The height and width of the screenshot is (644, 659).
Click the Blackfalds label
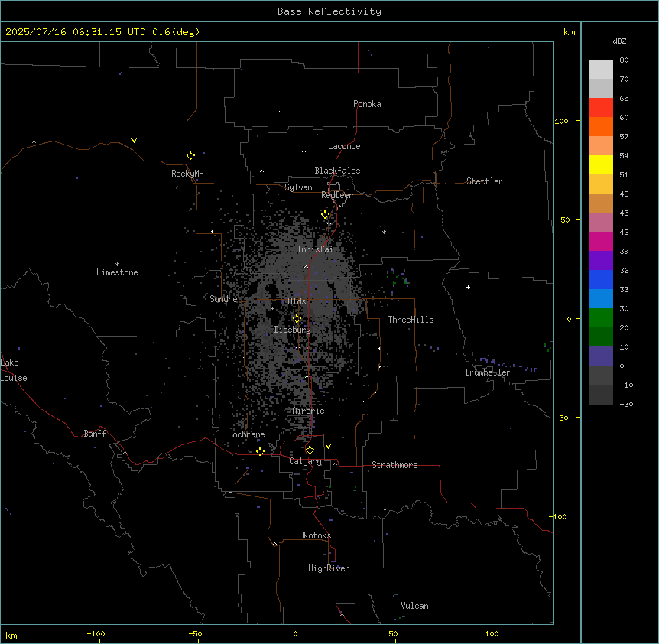pos(337,171)
